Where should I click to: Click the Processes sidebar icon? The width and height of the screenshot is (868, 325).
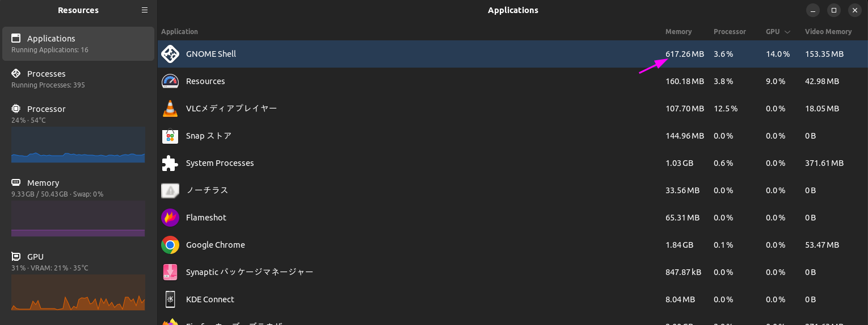[16, 74]
